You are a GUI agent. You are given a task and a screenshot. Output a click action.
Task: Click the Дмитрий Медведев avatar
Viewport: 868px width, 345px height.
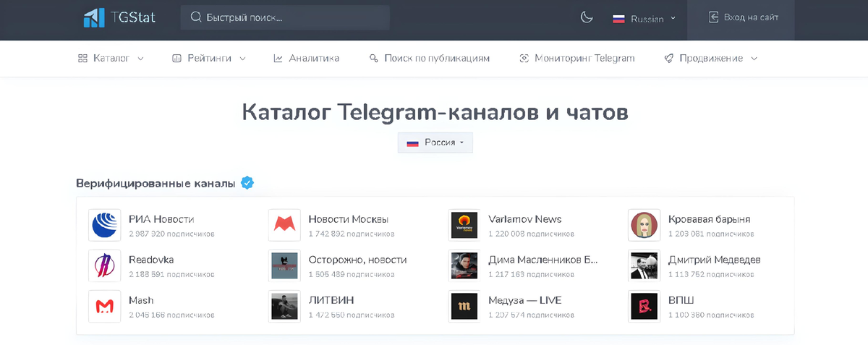(644, 265)
